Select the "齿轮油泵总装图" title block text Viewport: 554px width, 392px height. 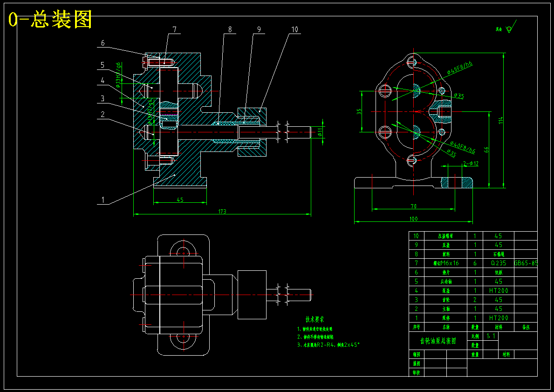coord(438,341)
